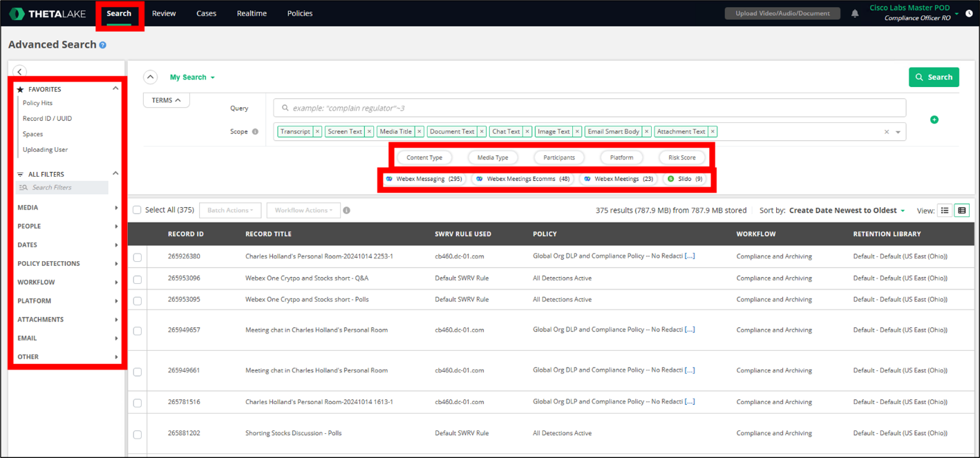
Task: Go to the Policies tab
Action: tap(300, 14)
